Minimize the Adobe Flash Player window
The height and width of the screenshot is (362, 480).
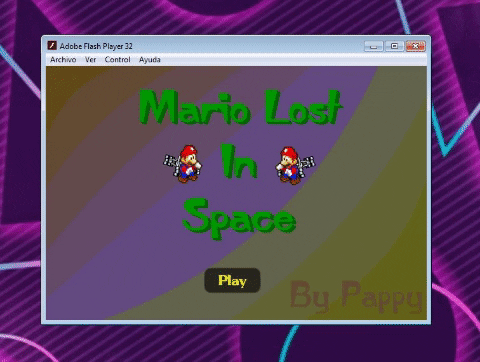point(373,46)
